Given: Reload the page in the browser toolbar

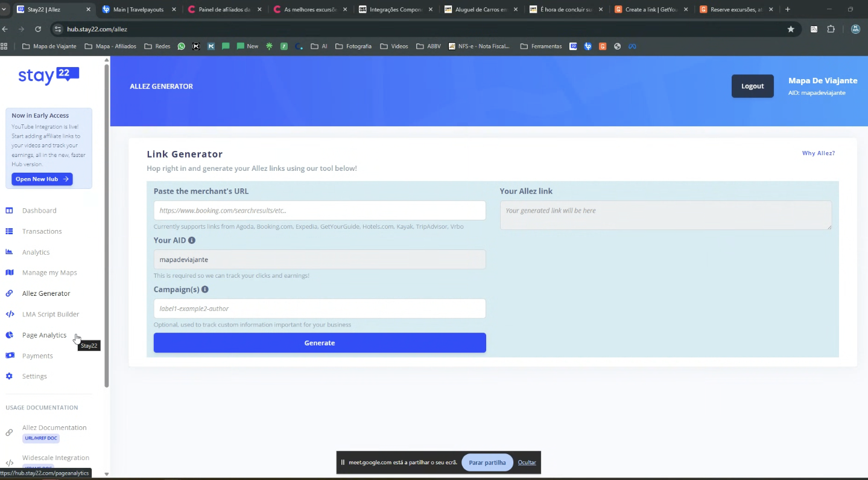Looking at the screenshot, I should 38,29.
